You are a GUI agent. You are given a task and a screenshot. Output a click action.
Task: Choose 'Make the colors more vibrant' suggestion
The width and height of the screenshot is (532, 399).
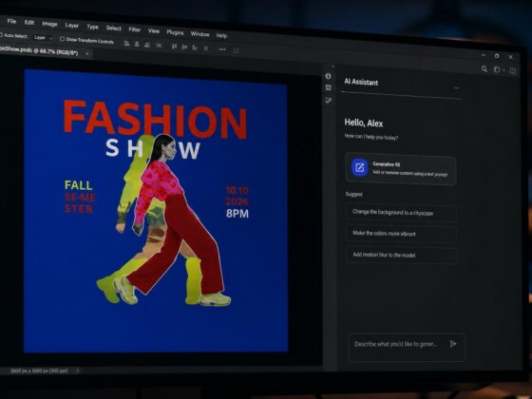(401, 234)
